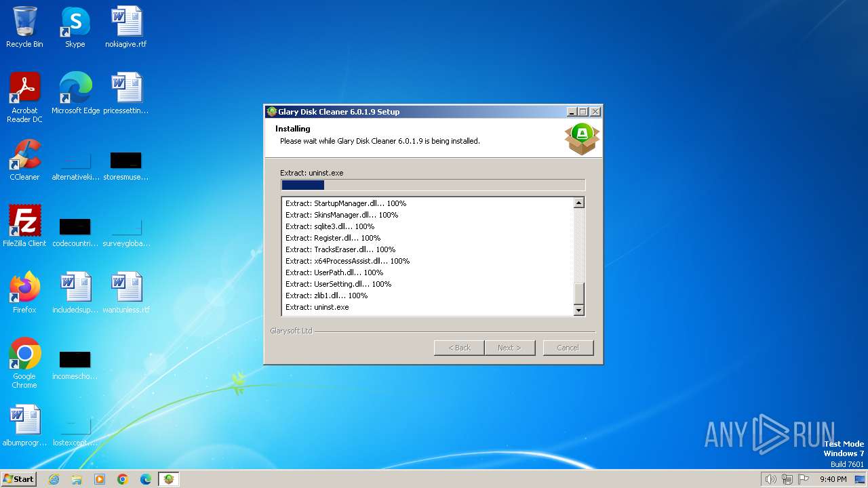Select the albumprogr... document icon
868x488 pixels.
pyautogui.click(x=24, y=425)
